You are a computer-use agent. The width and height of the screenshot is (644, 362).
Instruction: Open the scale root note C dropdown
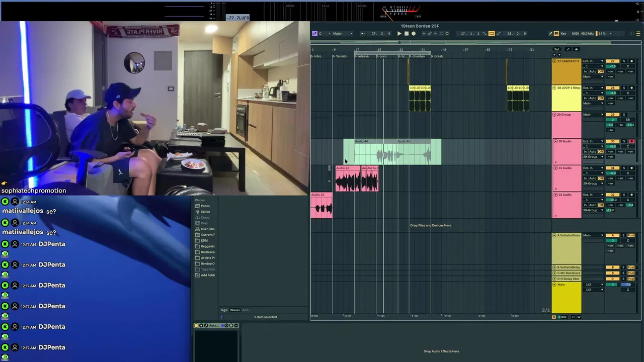(x=324, y=34)
